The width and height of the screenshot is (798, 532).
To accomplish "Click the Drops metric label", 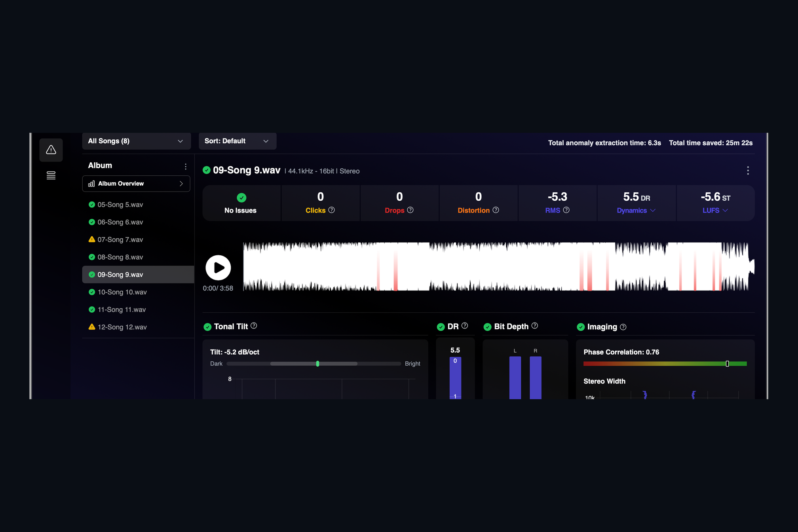I will (x=395, y=211).
